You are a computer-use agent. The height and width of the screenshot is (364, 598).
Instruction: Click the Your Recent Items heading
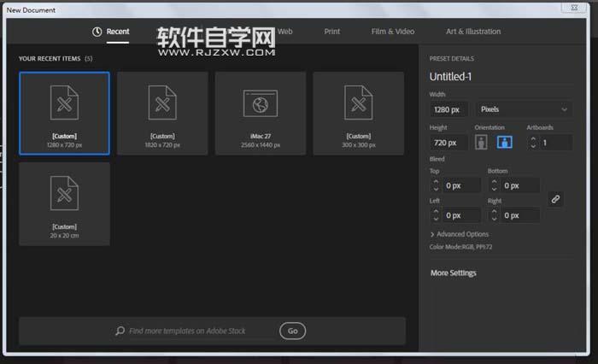tap(50, 58)
